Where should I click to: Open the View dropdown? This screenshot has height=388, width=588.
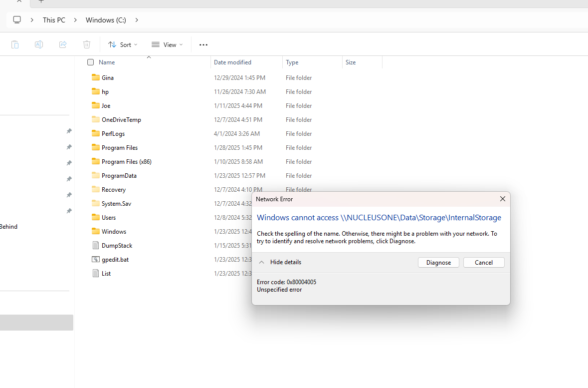coord(167,45)
